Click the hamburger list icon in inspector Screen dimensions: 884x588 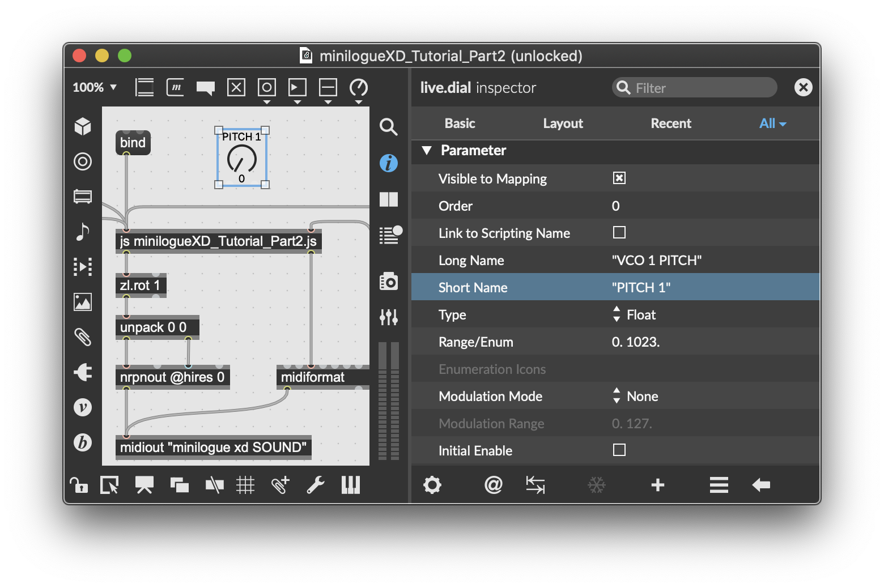719,485
